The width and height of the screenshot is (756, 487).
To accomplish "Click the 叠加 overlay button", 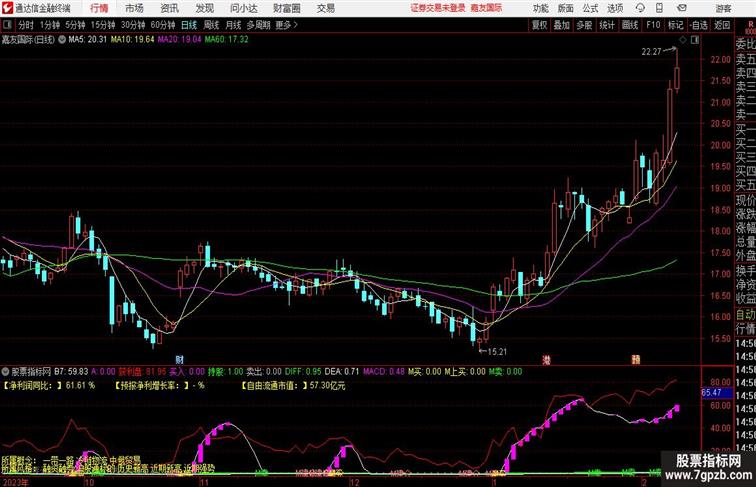I will tap(562, 25).
